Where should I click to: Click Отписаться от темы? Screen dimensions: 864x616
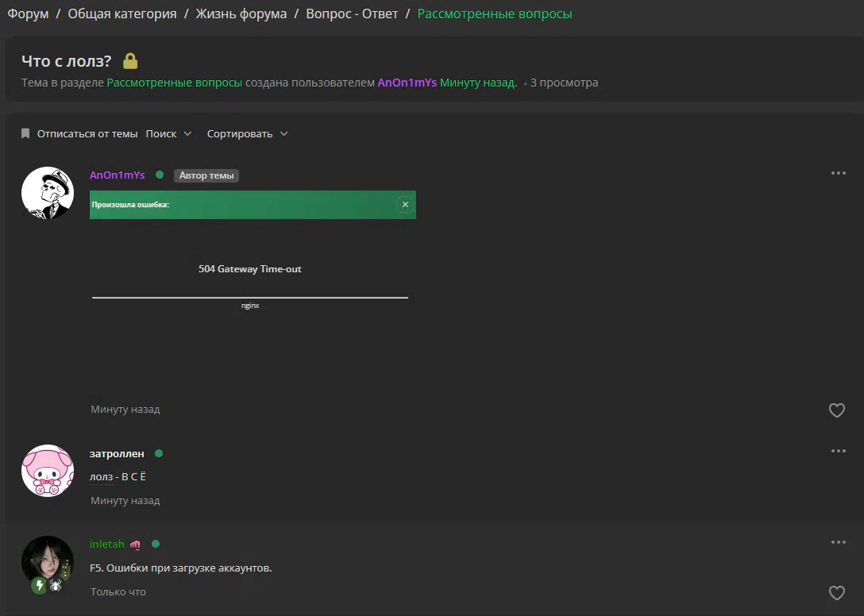pos(87,134)
